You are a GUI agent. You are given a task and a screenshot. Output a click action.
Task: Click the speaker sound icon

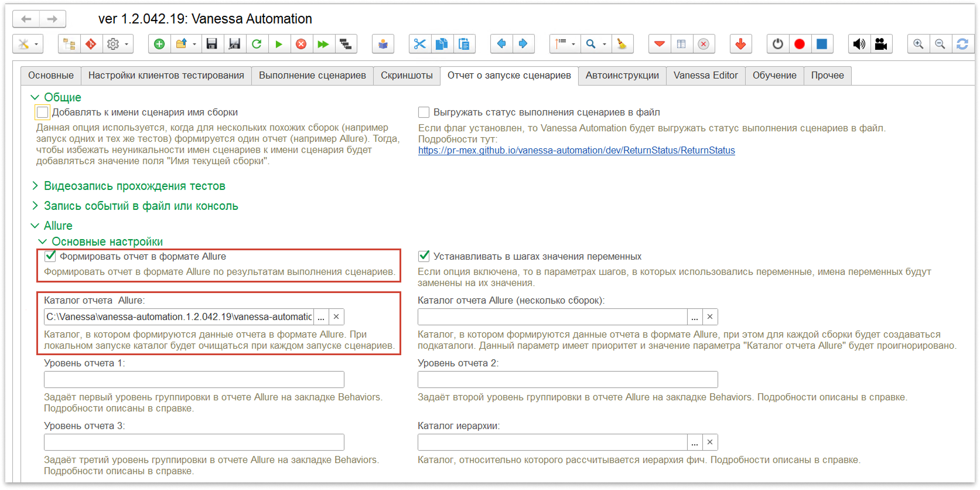(859, 44)
